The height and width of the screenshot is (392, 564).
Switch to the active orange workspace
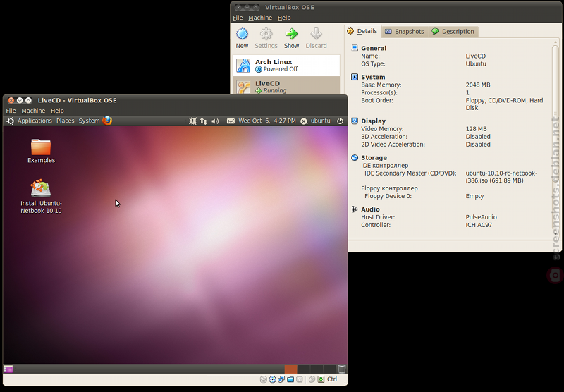click(x=291, y=369)
